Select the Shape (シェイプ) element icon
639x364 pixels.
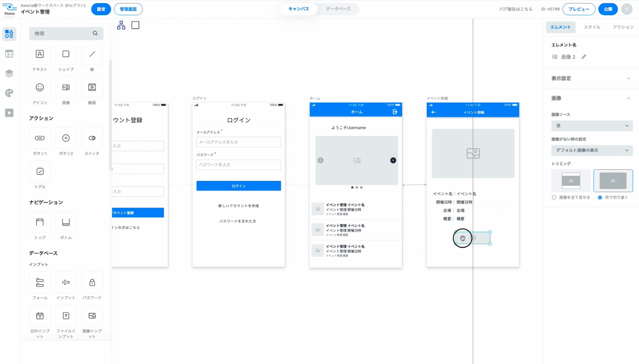66,54
